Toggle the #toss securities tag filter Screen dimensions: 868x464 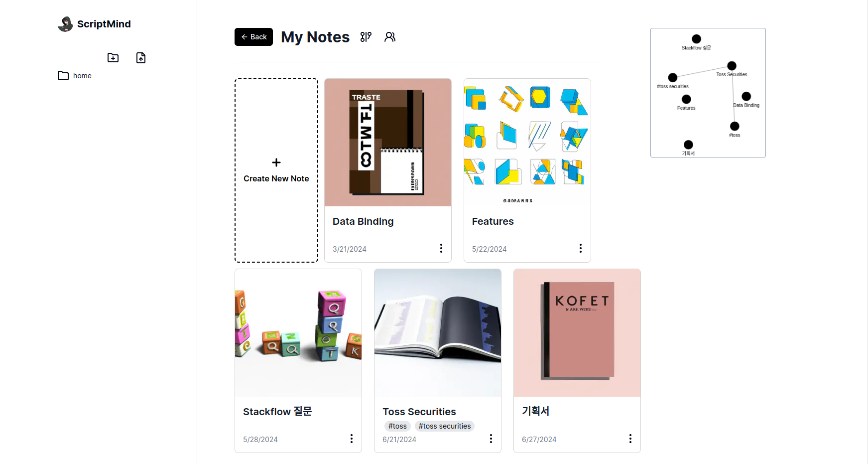pos(444,426)
